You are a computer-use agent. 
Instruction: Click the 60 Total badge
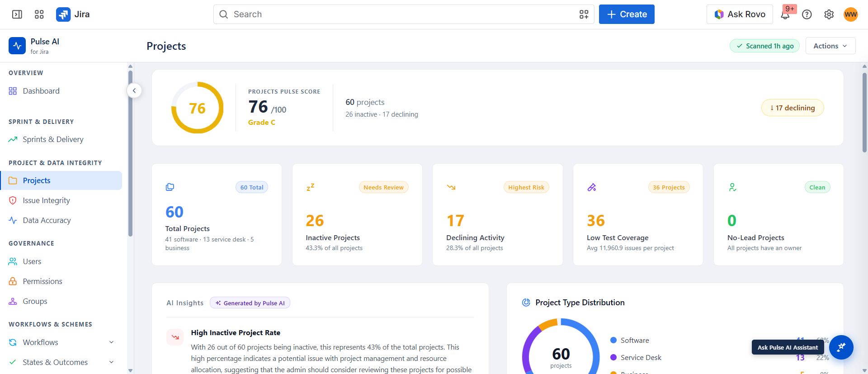pyautogui.click(x=252, y=187)
